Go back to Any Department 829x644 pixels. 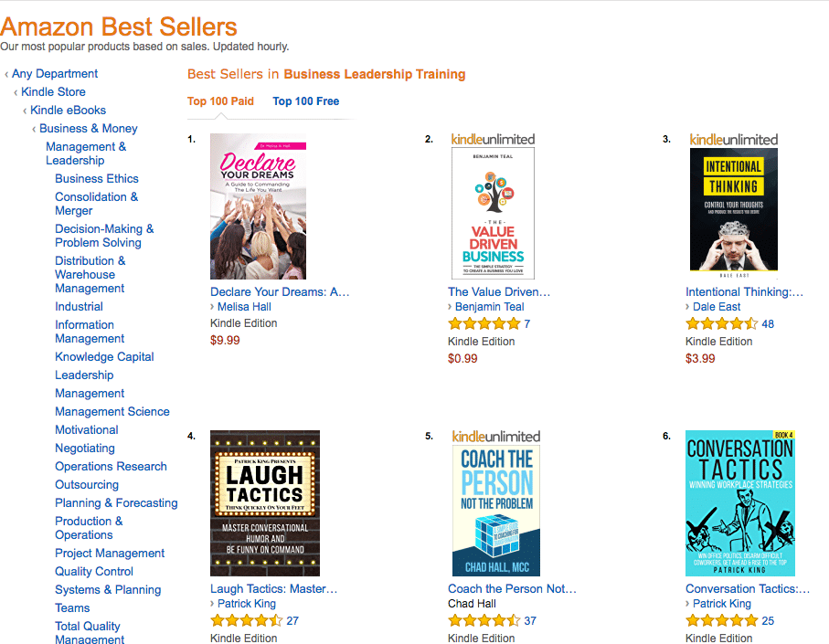55,73
